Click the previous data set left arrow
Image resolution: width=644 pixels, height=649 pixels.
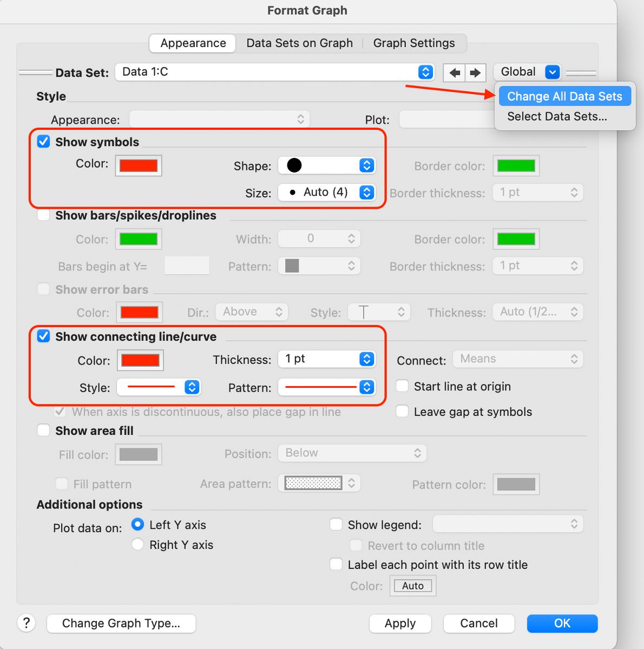click(x=455, y=72)
